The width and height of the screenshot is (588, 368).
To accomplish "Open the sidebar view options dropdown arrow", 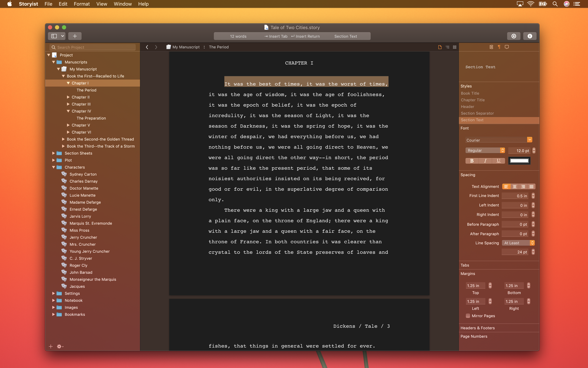I will pyautogui.click(x=63, y=36).
